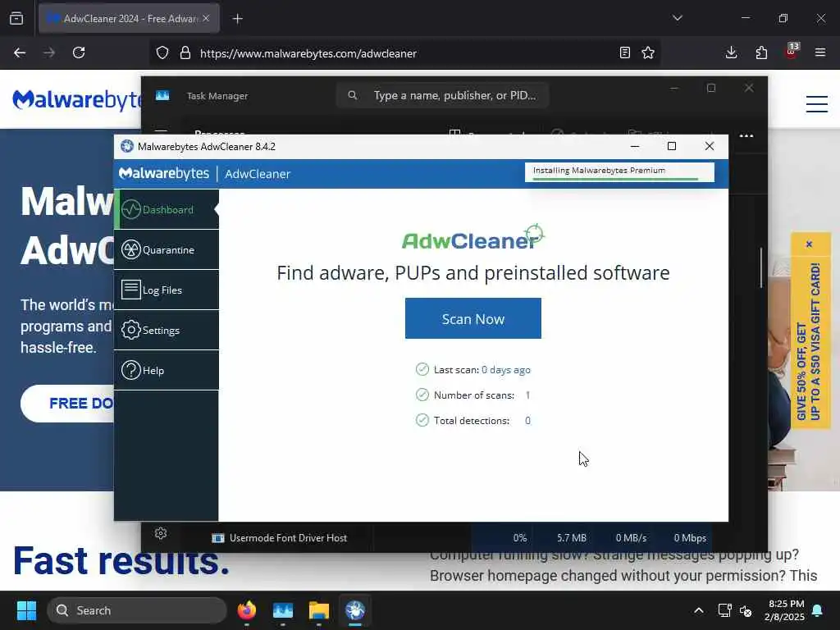Image resolution: width=840 pixels, height=630 pixels.
Task: Click the Number of scans check mark icon
Action: tap(422, 395)
